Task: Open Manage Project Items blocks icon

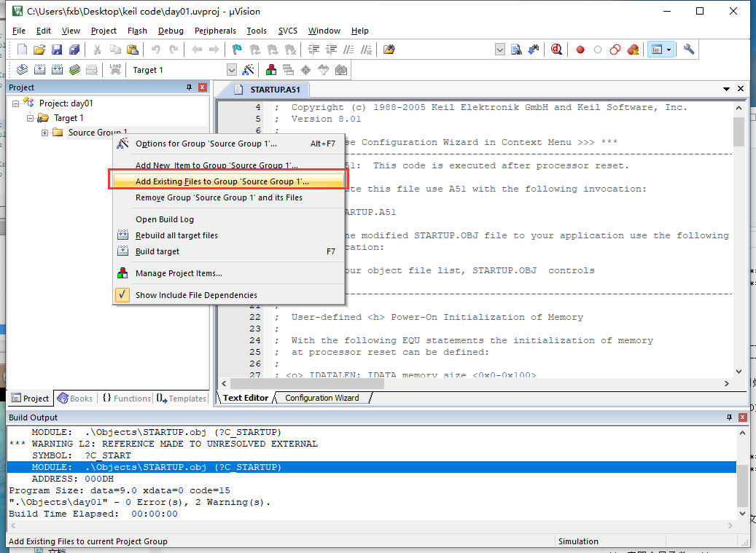Action: [x=271, y=70]
